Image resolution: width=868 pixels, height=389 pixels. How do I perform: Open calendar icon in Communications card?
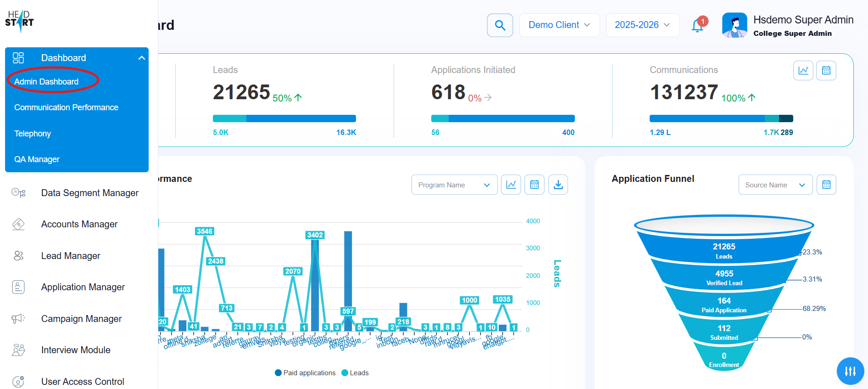click(826, 70)
